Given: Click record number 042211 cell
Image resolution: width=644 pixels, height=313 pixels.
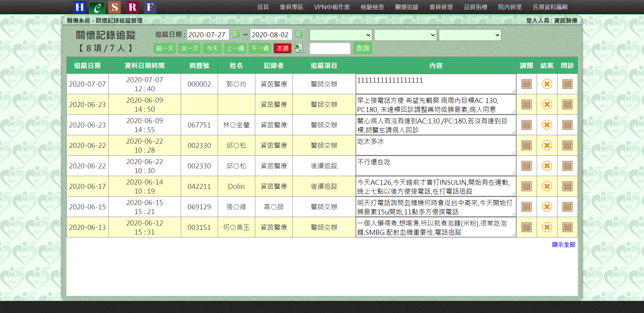Looking at the screenshot, I should (199, 186).
